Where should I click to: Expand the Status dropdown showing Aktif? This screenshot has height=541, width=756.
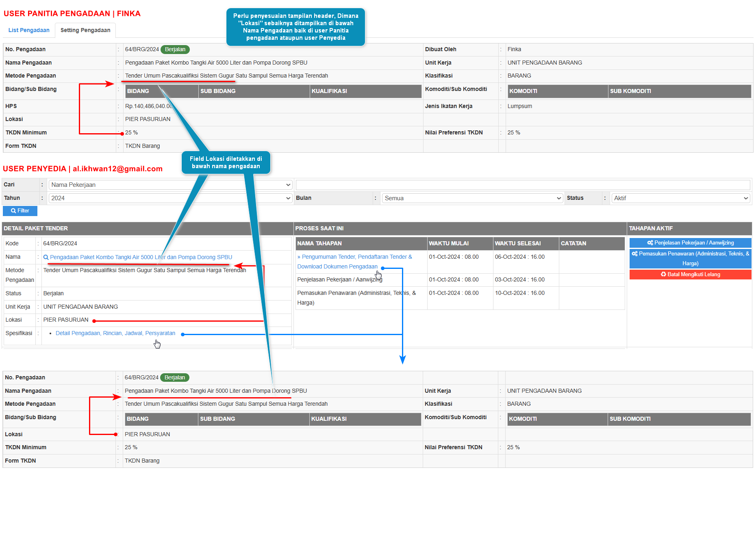tap(680, 198)
